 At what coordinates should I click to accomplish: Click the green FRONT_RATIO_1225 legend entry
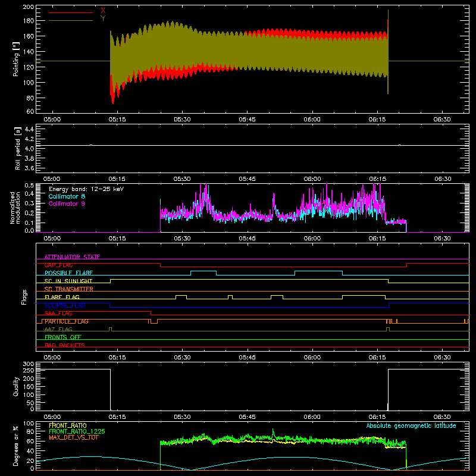[77, 431]
